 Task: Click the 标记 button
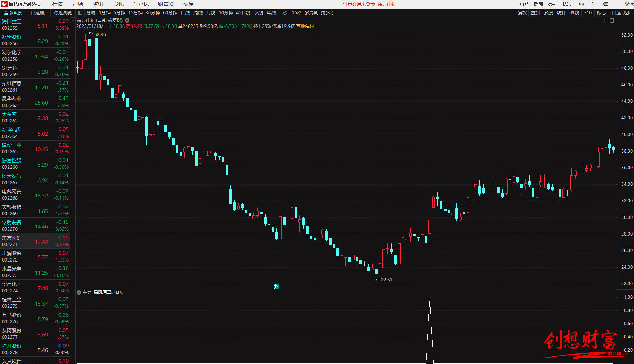point(601,13)
